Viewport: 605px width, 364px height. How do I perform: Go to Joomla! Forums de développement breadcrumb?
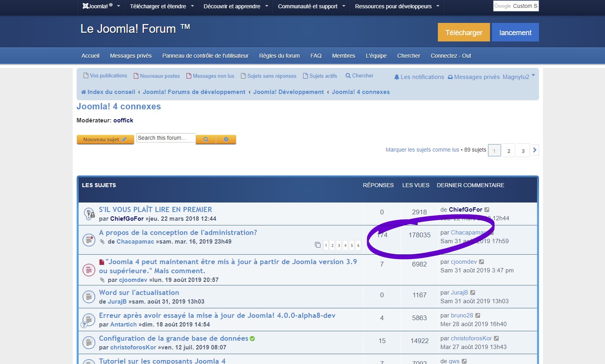pos(194,92)
